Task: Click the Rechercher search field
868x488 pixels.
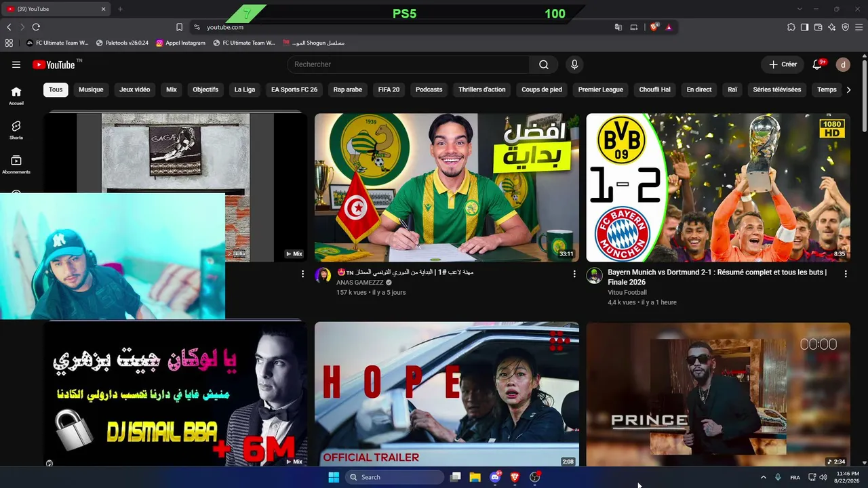Action: pos(409,64)
